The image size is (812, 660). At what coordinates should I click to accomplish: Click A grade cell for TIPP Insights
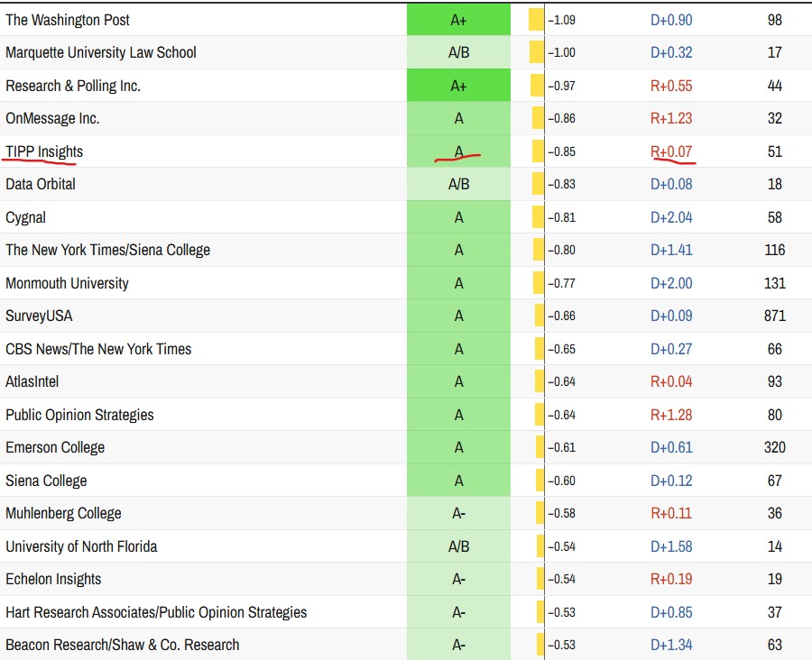tap(459, 151)
